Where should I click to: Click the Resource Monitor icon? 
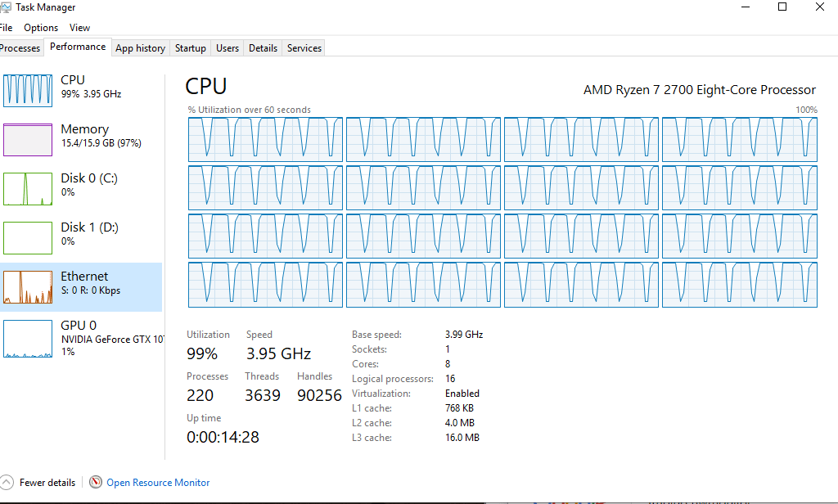(95, 482)
